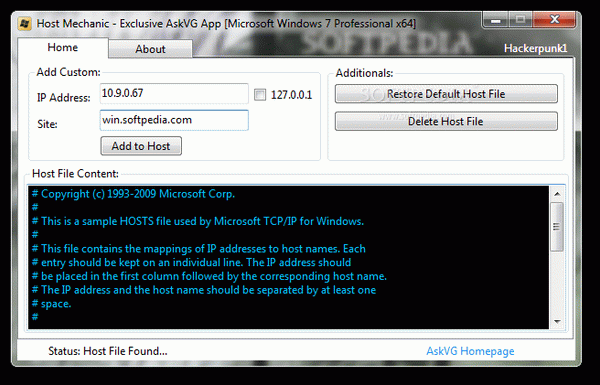Viewport: 600px width, 385px height.
Task: Select the Home tab
Action: pos(63,47)
